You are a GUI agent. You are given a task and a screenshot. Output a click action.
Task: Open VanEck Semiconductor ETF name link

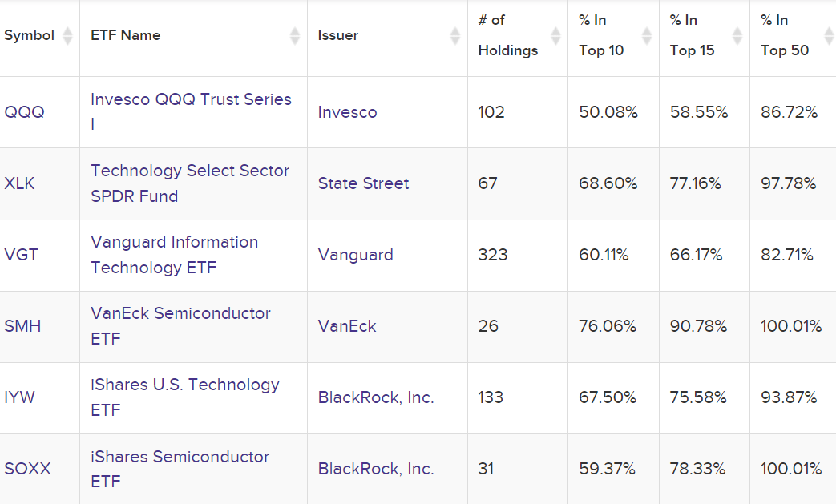180,314
